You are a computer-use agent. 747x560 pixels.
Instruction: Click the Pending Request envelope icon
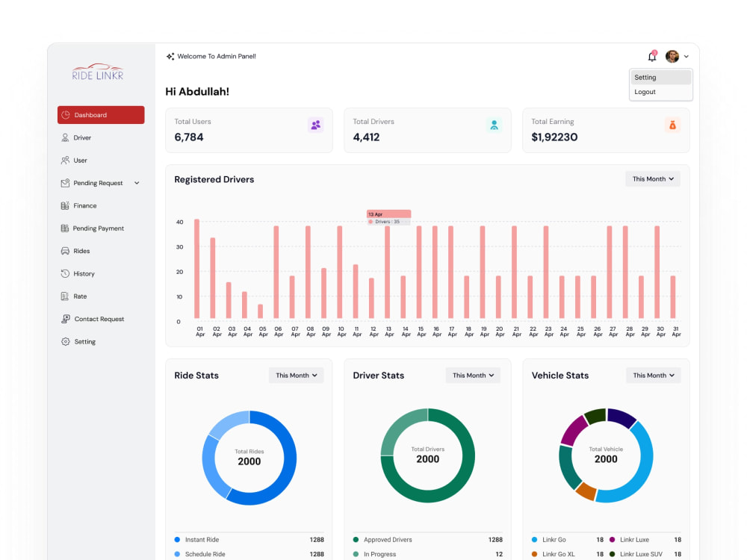[x=65, y=183]
